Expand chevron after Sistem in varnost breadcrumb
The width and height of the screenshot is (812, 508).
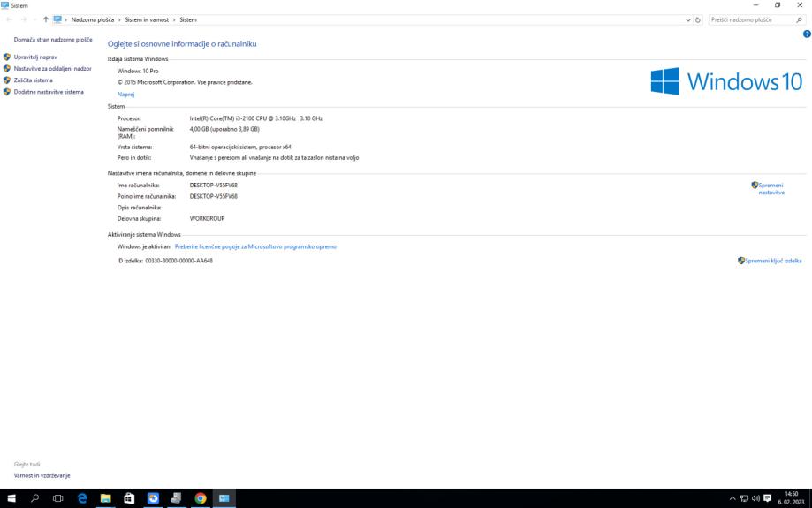[174, 19]
